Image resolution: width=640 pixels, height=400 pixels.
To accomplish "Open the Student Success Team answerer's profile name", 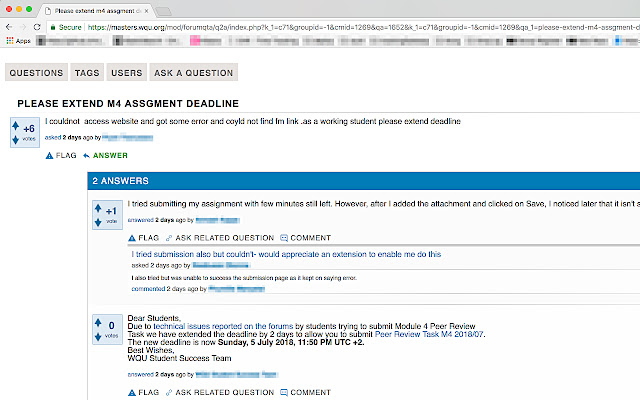I will pos(236,374).
